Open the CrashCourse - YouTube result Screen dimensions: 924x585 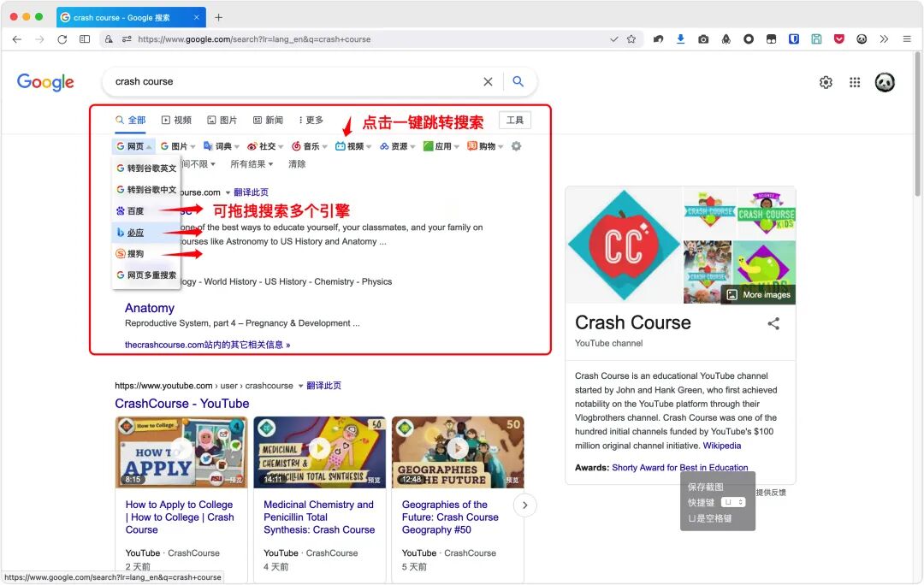(x=182, y=404)
